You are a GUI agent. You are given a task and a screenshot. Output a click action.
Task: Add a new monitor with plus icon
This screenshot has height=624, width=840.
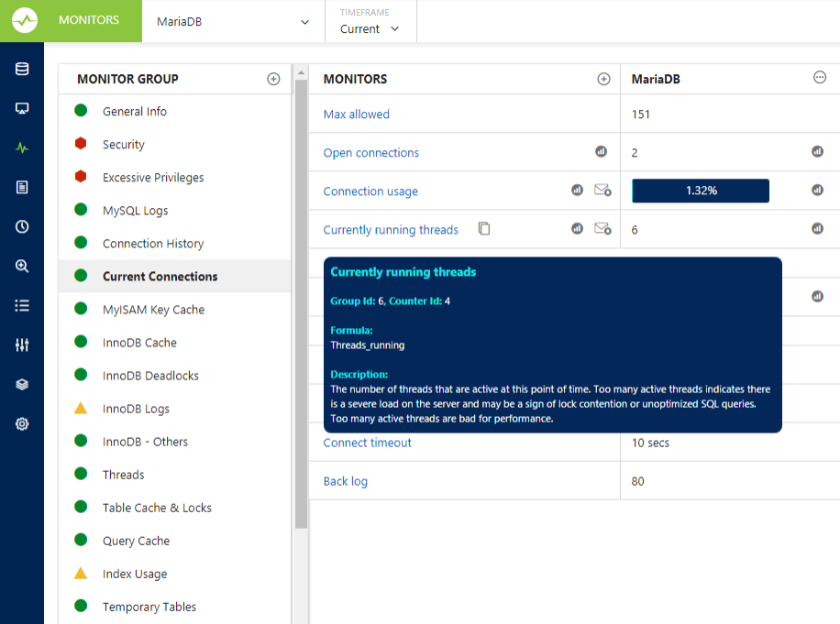click(603, 79)
